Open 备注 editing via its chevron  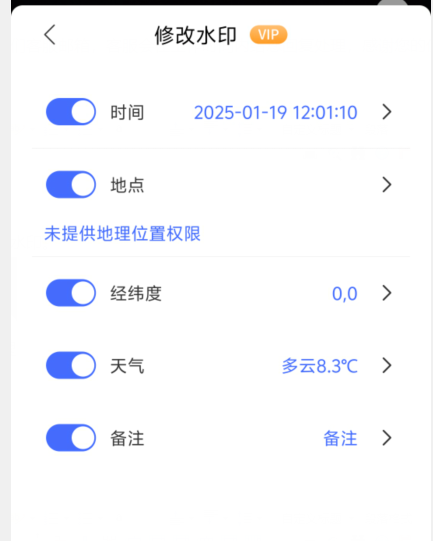pos(387,438)
